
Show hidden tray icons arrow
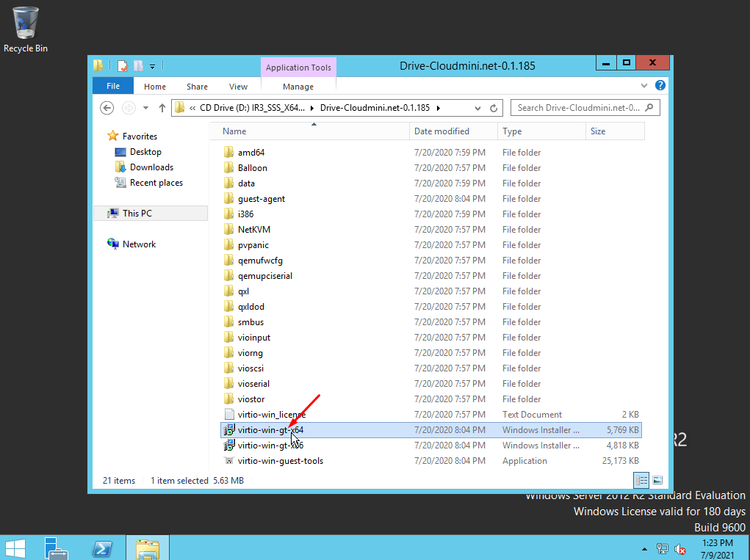click(x=644, y=549)
